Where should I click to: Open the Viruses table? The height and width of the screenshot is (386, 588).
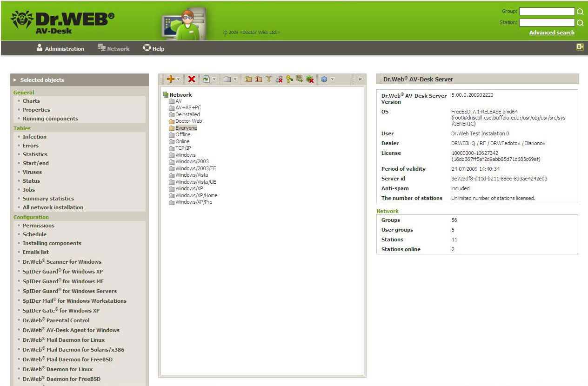tap(32, 172)
